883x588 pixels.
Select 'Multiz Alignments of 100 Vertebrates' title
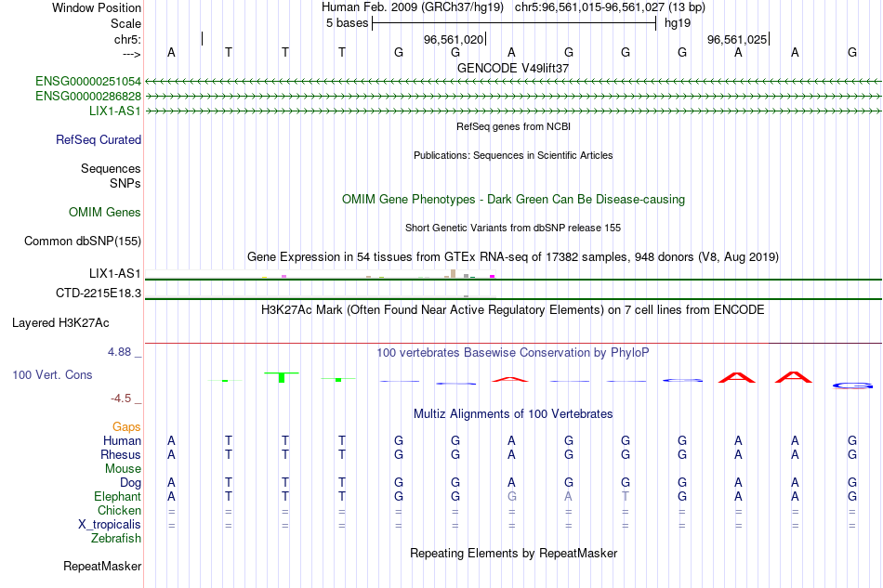tap(513, 414)
